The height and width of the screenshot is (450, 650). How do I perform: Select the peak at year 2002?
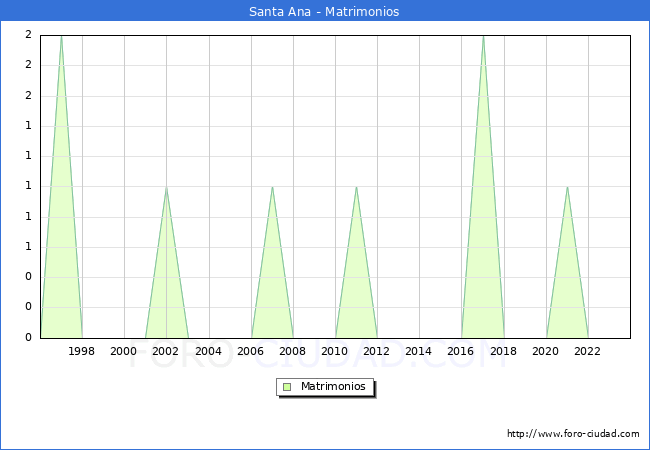(x=166, y=187)
